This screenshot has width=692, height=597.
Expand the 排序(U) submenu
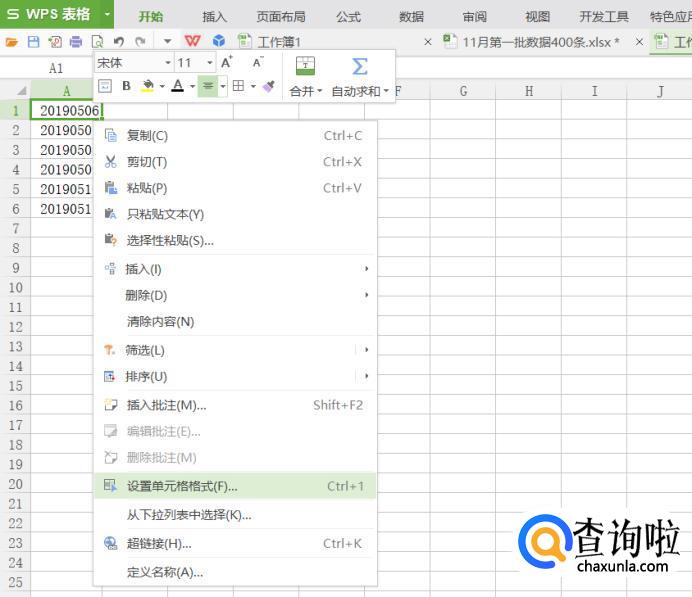235,376
